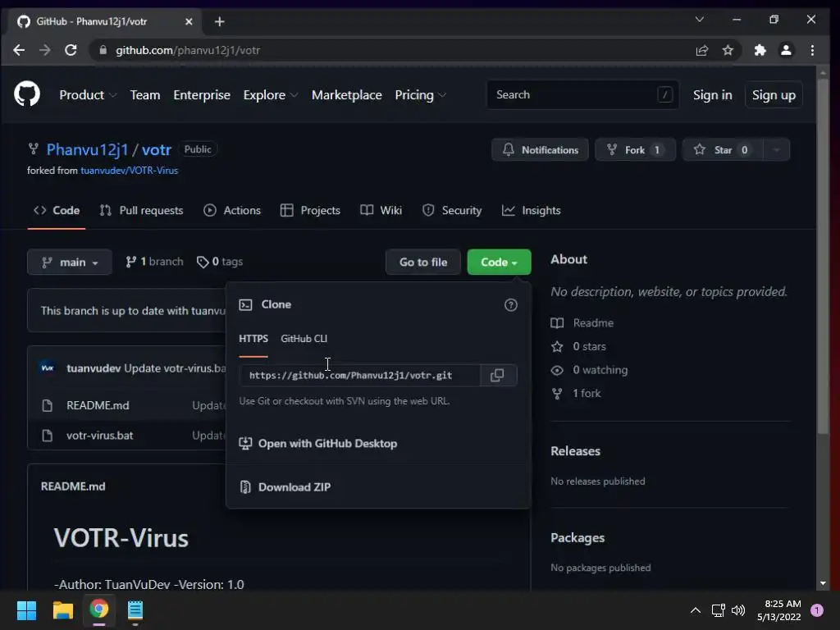Click the page vertical scrollbar thumb
Viewport: 840px width, 630px height.
(823, 257)
